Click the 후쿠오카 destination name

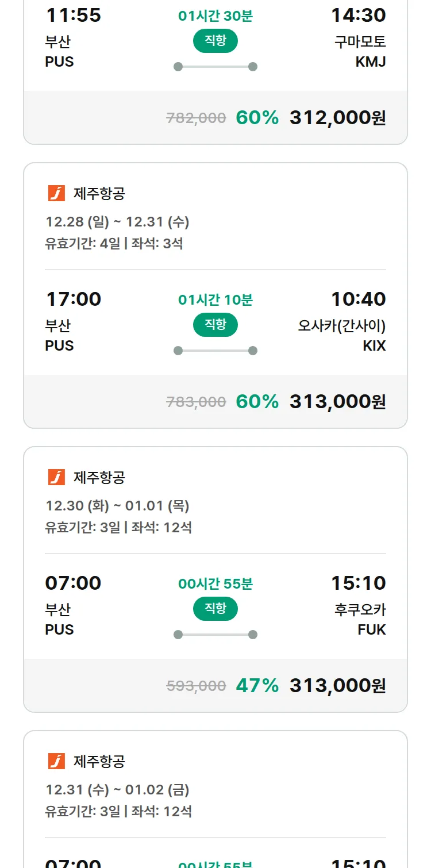[360, 610]
